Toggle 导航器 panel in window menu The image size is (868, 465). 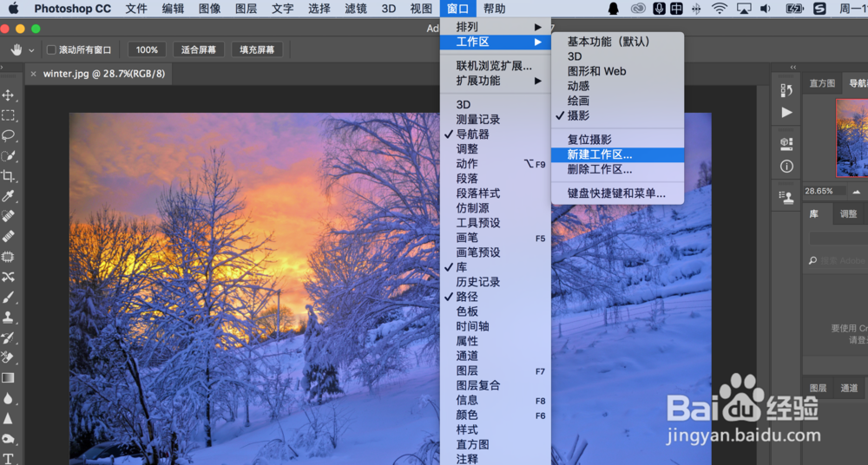click(496, 134)
